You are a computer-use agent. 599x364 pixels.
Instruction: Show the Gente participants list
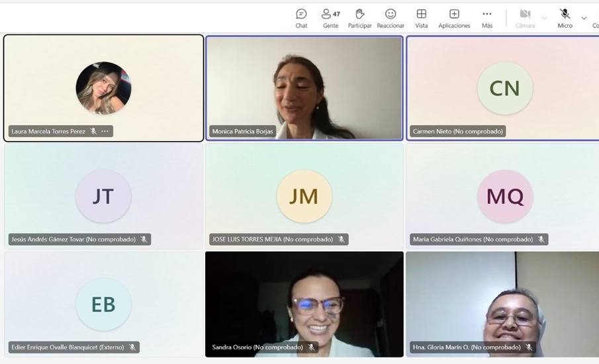point(330,19)
